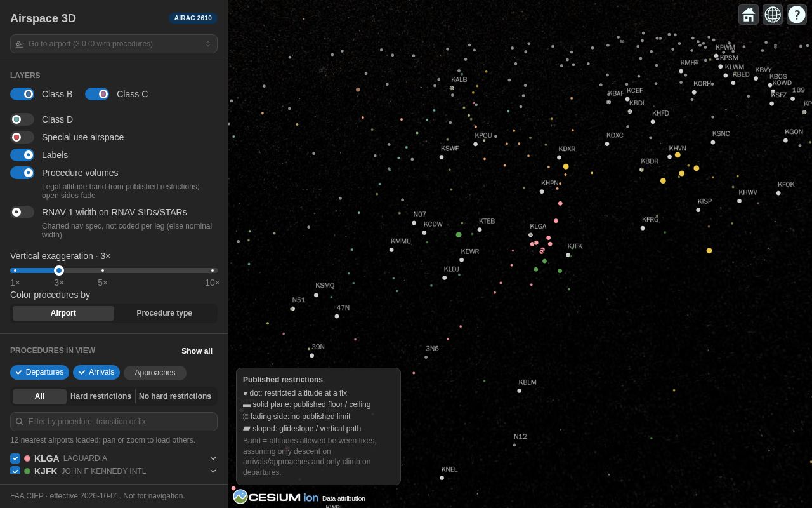The height and width of the screenshot is (508, 812).
Task: Expand the KLGA LaGuardia procedures
Action: 213,458
